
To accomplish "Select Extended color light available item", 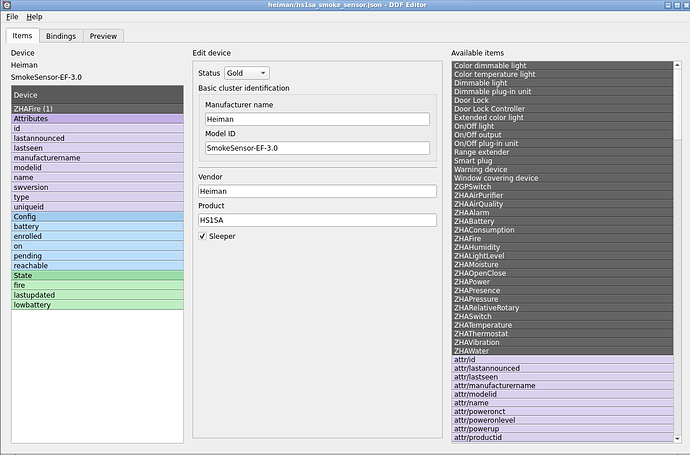I will [x=562, y=117].
